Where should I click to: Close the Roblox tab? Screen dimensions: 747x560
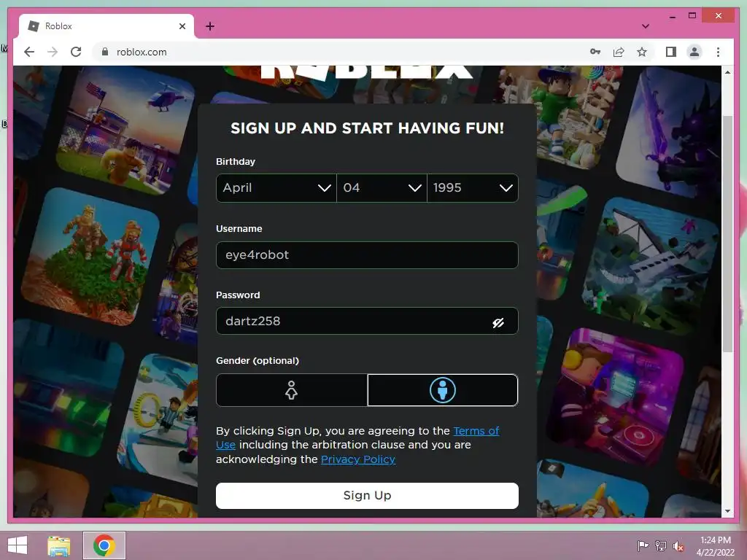tap(182, 26)
